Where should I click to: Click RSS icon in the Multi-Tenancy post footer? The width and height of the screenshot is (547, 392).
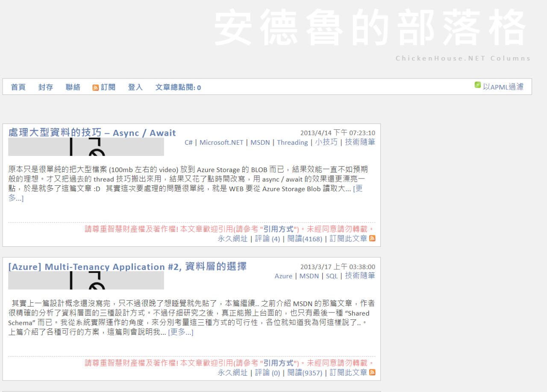tap(372, 372)
